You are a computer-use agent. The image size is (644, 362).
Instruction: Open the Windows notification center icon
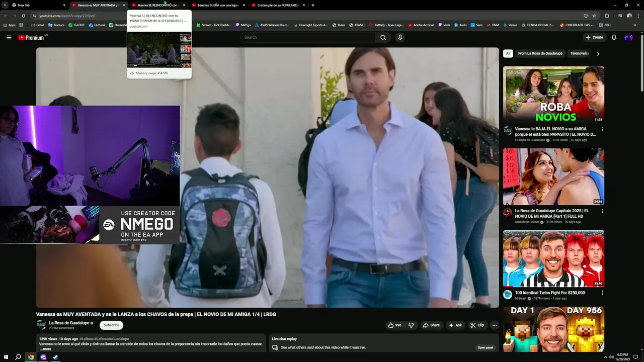point(636,357)
